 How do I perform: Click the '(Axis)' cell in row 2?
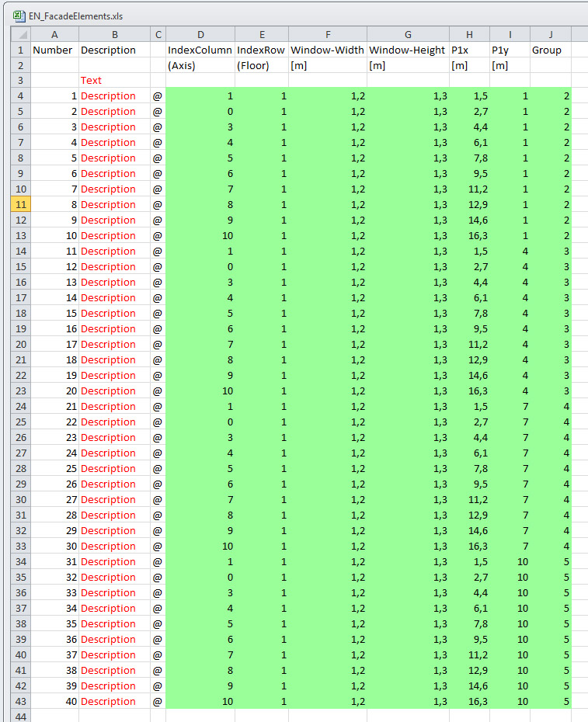click(x=200, y=65)
